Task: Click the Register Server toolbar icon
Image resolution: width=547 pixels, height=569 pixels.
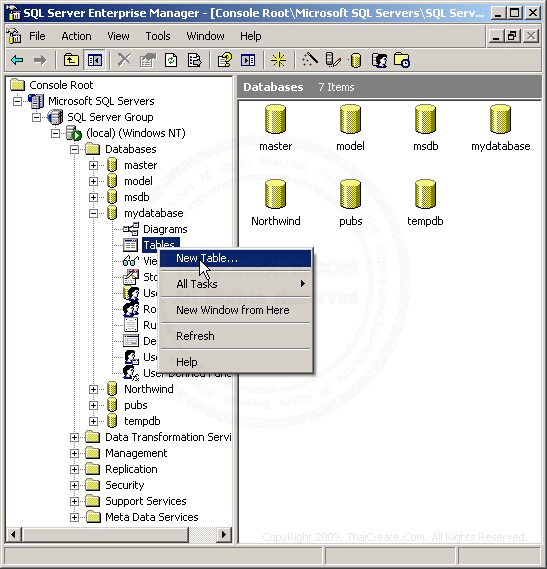Action: [333, 60]
